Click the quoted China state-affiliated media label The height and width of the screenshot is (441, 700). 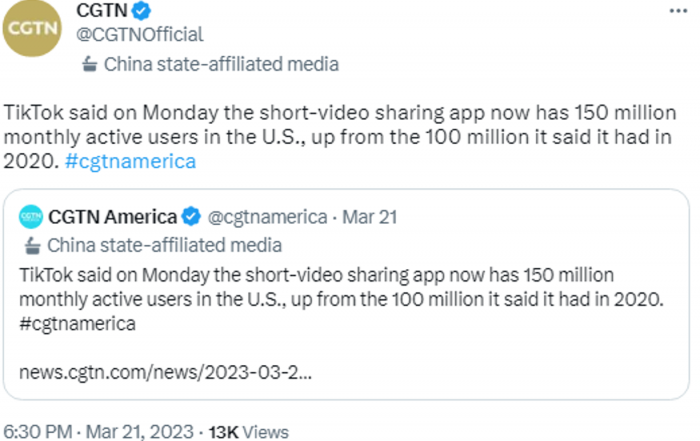pyautogui.click(x=165, y=245)
